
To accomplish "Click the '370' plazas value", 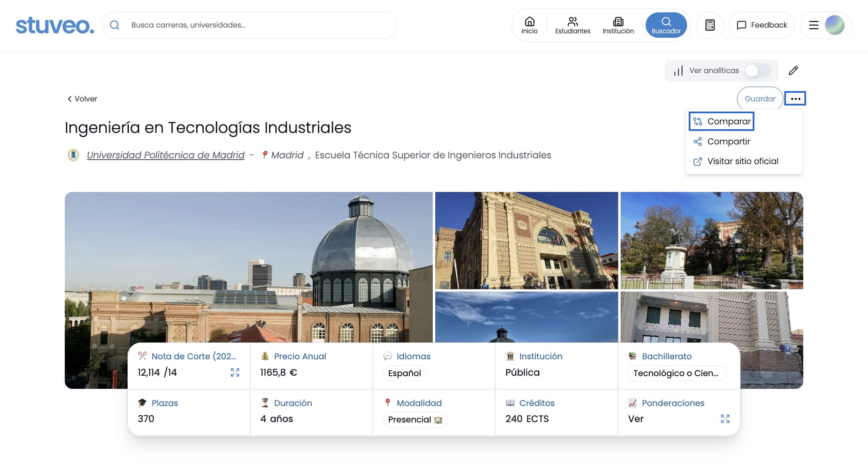I will tap(146, 419).
